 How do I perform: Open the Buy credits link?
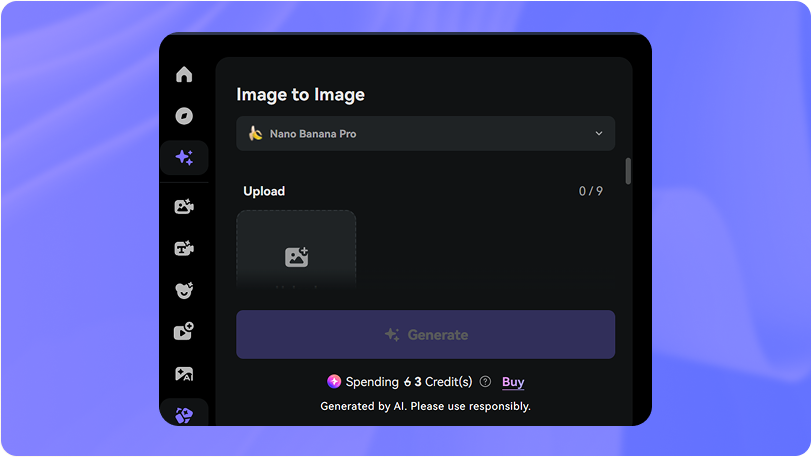click(513, 382)
